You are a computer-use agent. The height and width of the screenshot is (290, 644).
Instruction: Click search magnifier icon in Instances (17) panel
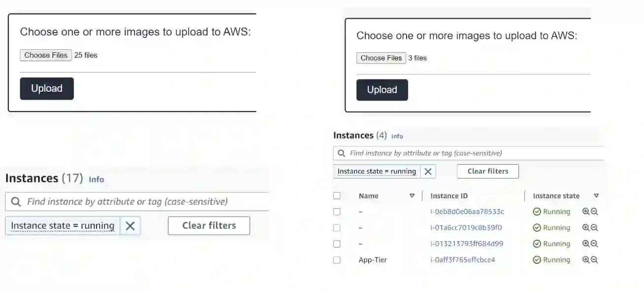[x=16, y=202]
